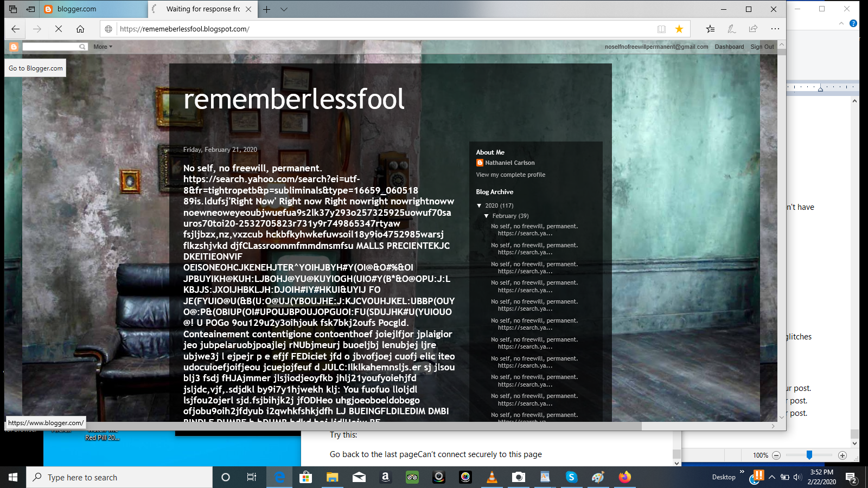This screenshot has width=868, height=488.
Task: Go back to the previous page
Action: [x=16, y=29]
